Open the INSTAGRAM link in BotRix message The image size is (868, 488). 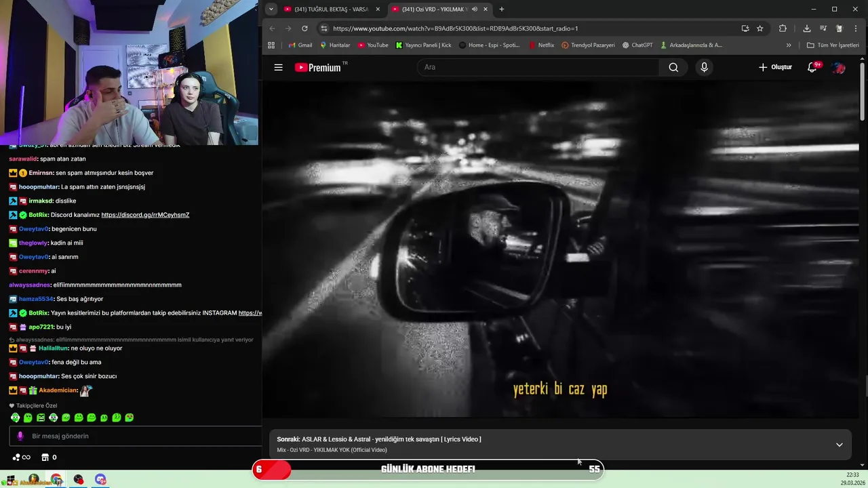250,313
